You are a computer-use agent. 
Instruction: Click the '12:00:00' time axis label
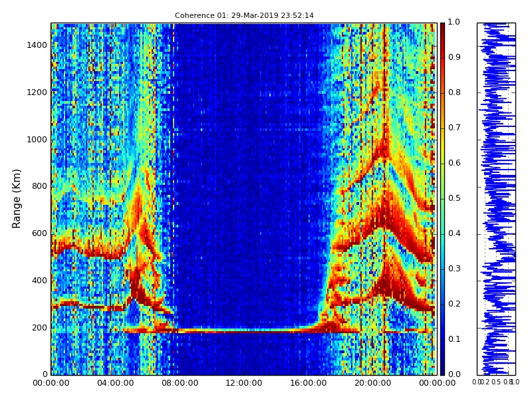pos(244,383)
